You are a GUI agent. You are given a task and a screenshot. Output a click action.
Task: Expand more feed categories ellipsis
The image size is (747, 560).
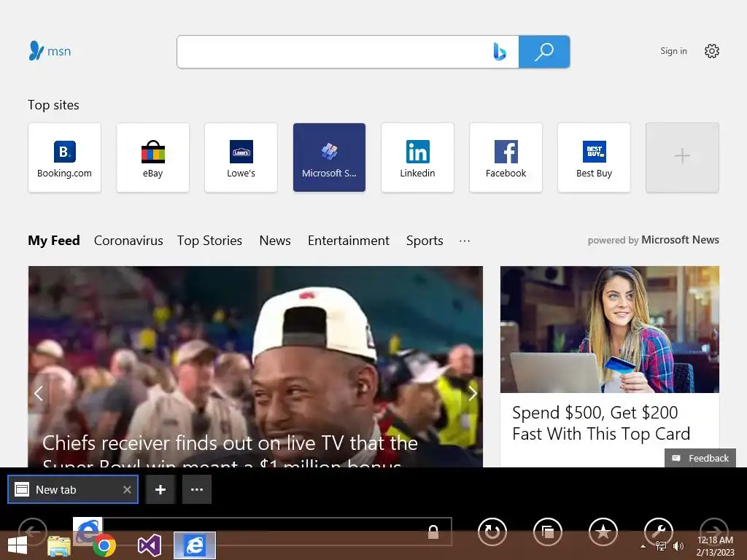pos(465,241)
